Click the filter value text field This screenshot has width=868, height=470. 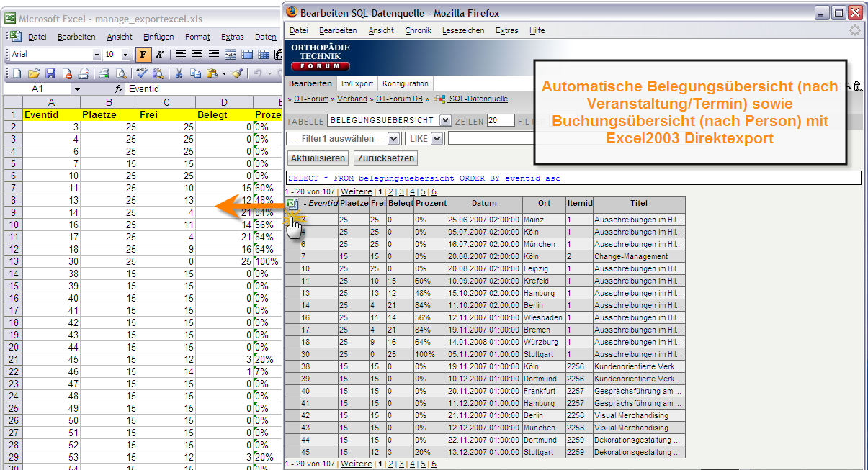[x=491, y=138]
